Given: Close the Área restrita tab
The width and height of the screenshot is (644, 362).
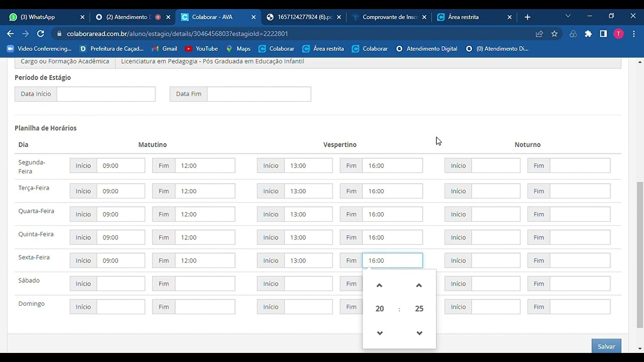Looking at the screenshot, I should (510, 17).
